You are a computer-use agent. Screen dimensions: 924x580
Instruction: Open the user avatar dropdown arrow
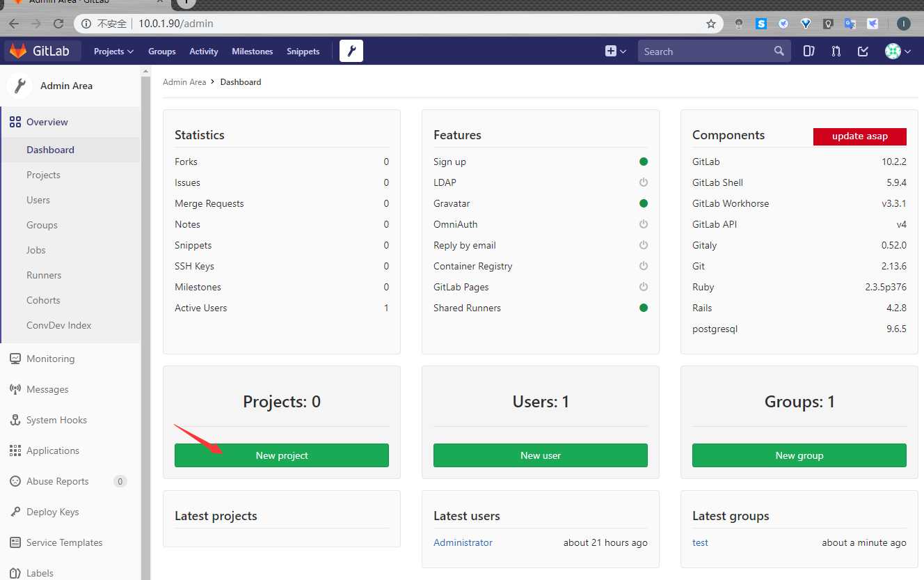click(x=907, y=52)
